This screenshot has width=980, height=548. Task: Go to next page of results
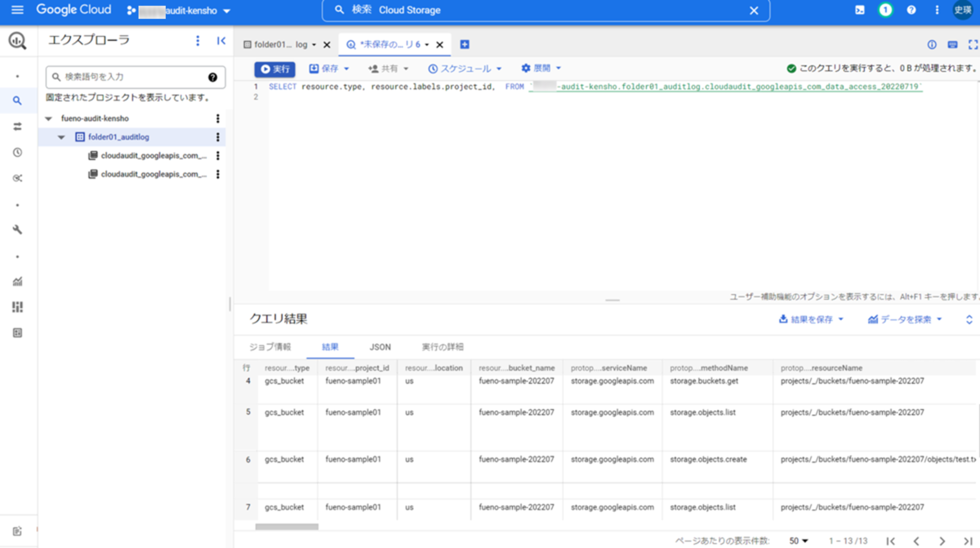click(x=942, y=541)
